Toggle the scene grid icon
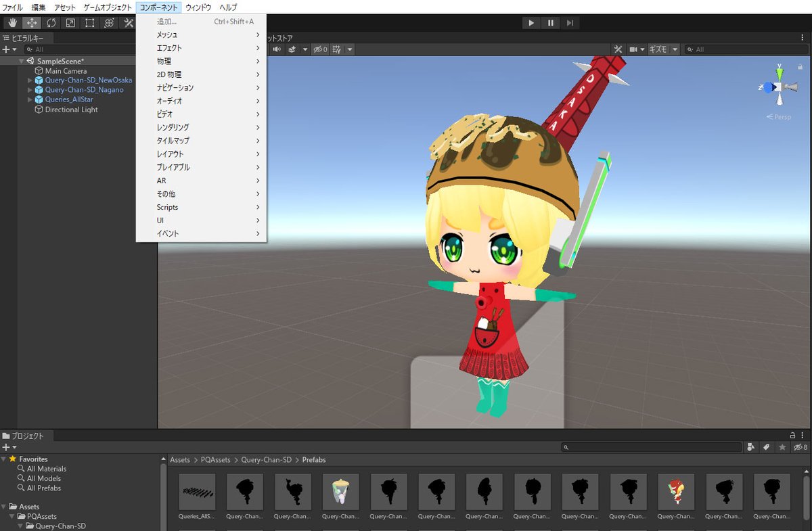The image size is (812, 531). [x=336, y=49]
